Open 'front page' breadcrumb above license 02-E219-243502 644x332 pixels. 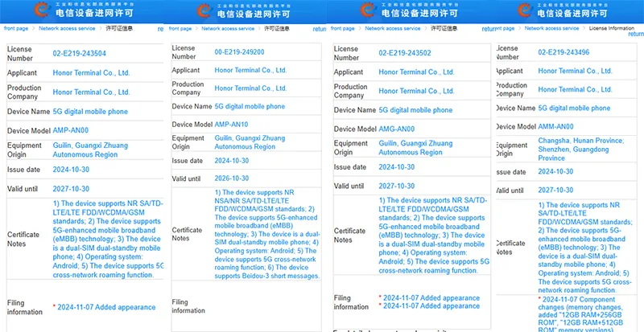pyautogui.click(x=343, y=28)
